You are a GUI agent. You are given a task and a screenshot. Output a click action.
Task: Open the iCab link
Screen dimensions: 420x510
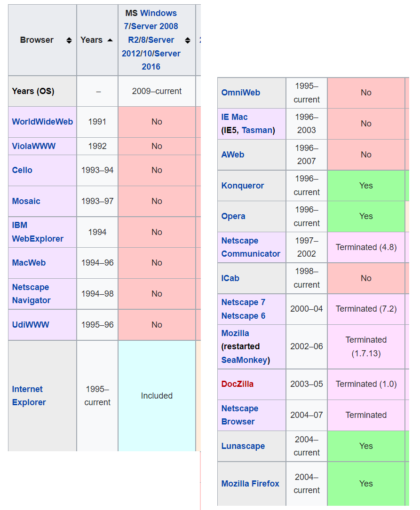coord(230,278)
